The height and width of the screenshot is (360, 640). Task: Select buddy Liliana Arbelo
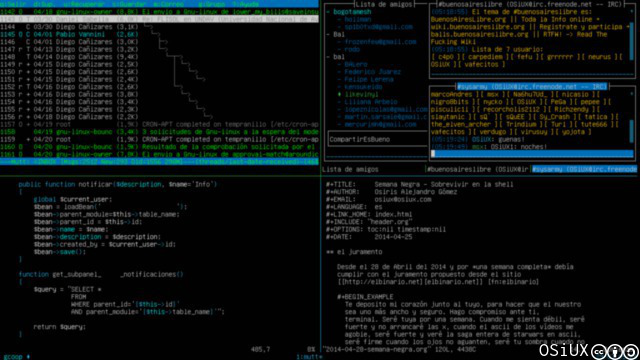(371, 102)
